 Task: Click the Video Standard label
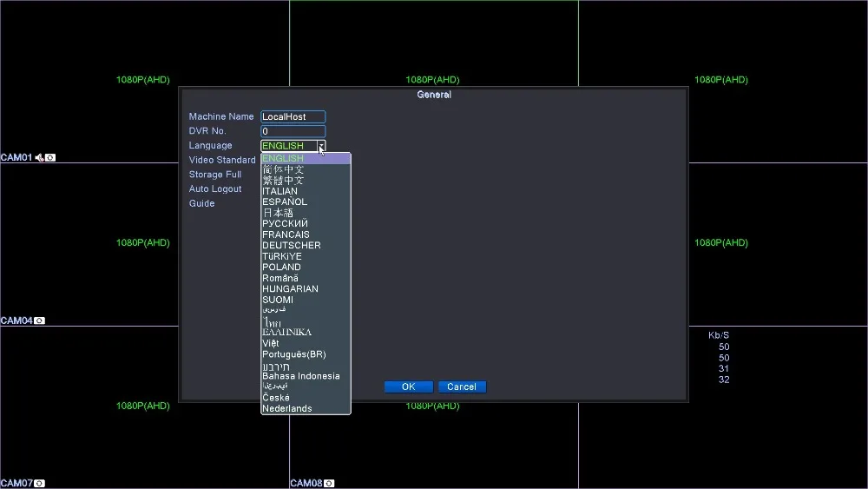pyautogui.click(x=222, y=160)
